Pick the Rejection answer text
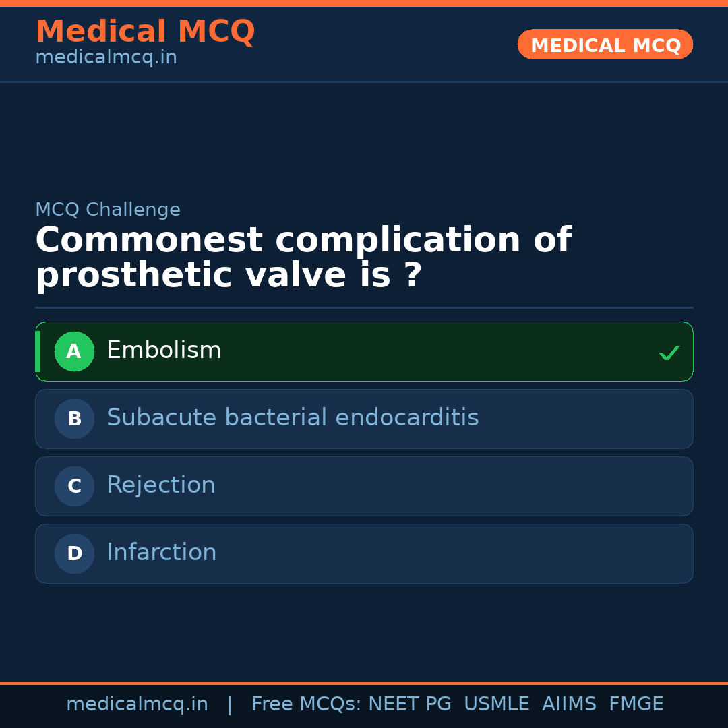The image size is (728, 728). click(x=161, y=485)
